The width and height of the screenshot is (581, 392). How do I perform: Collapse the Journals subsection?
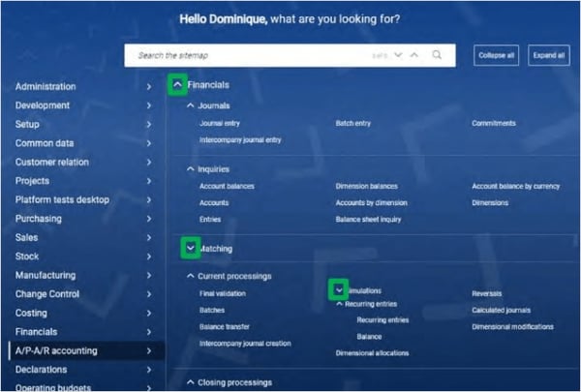click(190, 106)
